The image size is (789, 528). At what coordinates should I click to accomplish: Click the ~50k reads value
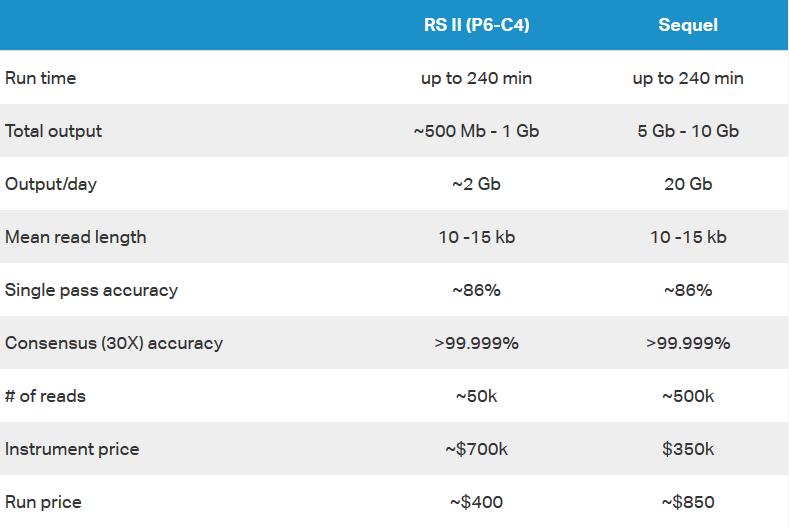[477, 396]
